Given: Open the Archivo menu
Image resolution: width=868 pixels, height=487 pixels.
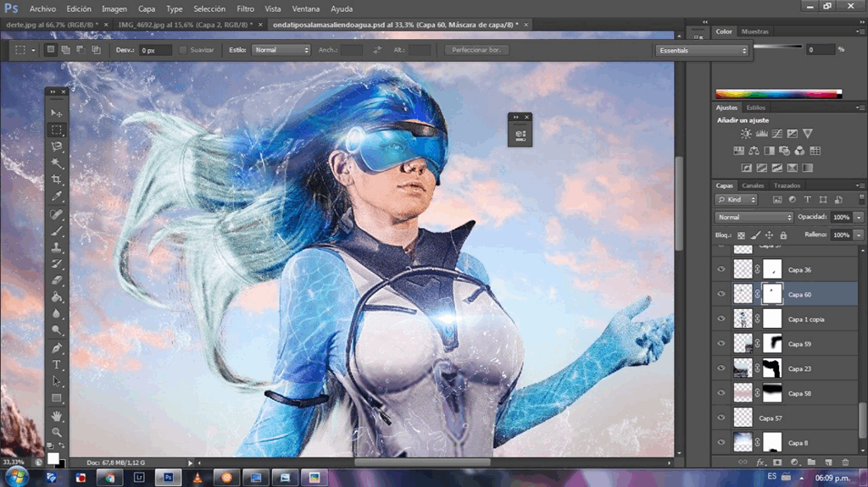Looking at the screenshot, I should tap(42, 8).
